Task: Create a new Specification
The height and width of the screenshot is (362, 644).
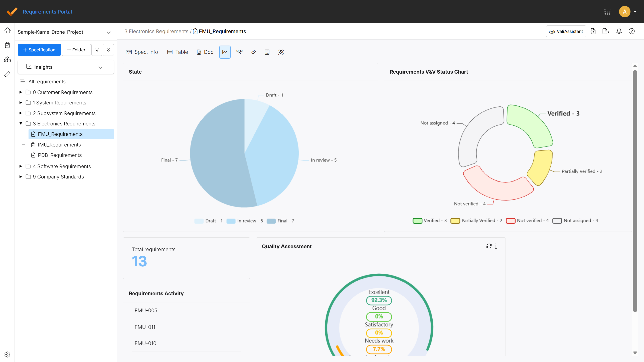Action: pos(39,50)
